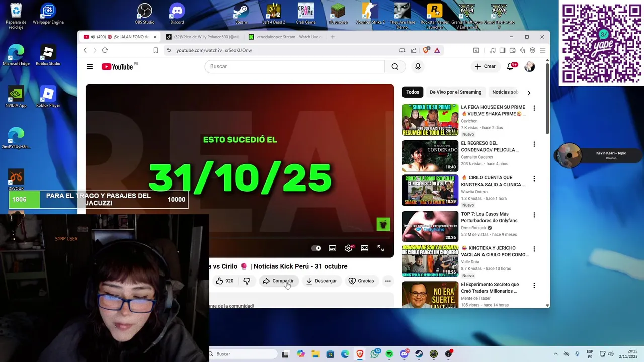Screen dimensions: 644x362
Task: Open LA FEKA HOUSE video thumbnail
Action: pyautogui.click(x=430, y=120)
